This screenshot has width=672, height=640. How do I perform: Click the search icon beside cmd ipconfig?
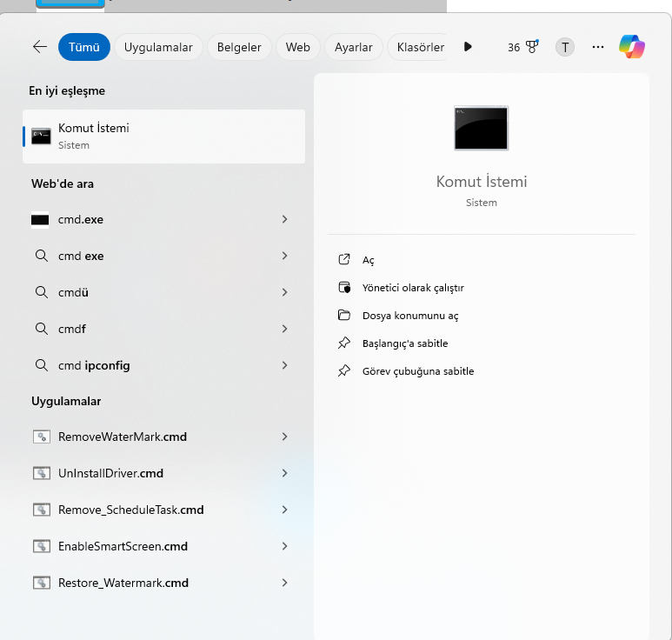coord(42,365)
